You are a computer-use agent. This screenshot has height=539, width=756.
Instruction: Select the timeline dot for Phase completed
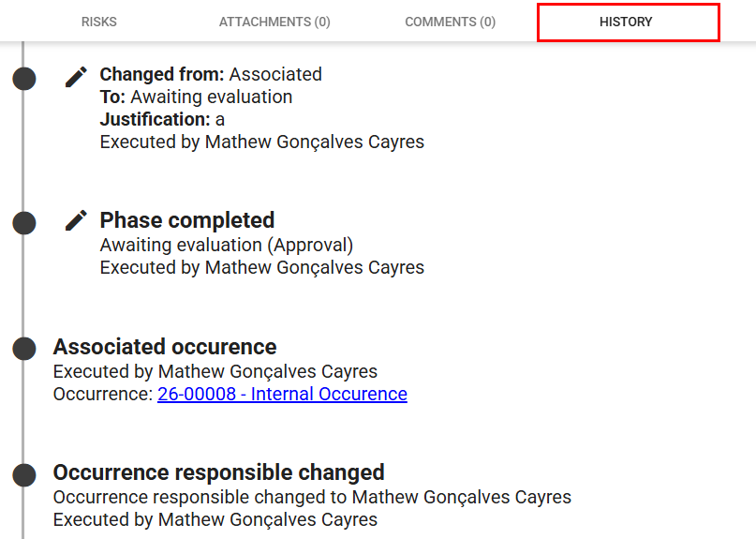pyautogui.click(x=24, y=223)
